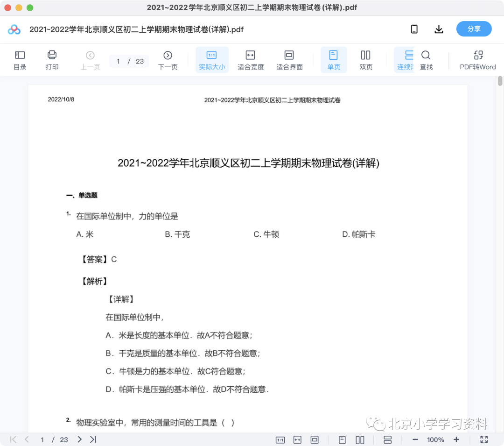This screenshot has width=504, height=446.
Task: Select 实际大小 actual size view
Action: coord(212,60)
